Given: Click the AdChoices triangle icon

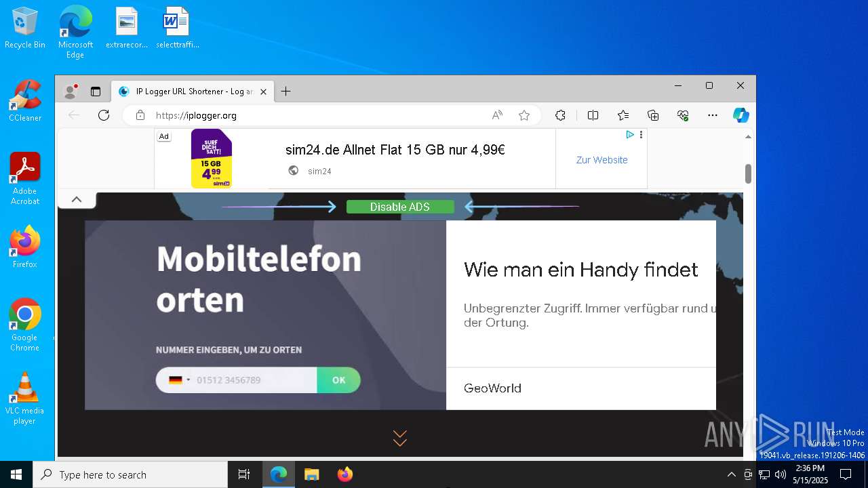Looking at the screenshot, I should [x=630, y=135].
